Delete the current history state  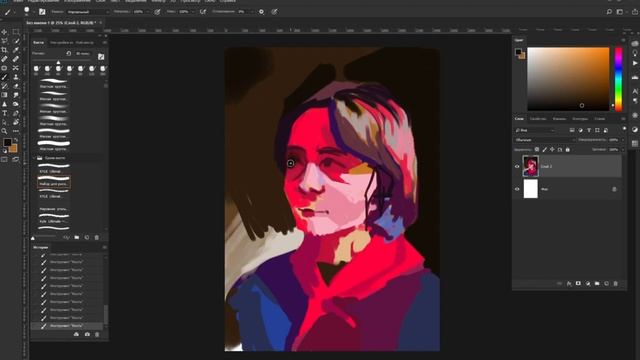coord(97,334)
